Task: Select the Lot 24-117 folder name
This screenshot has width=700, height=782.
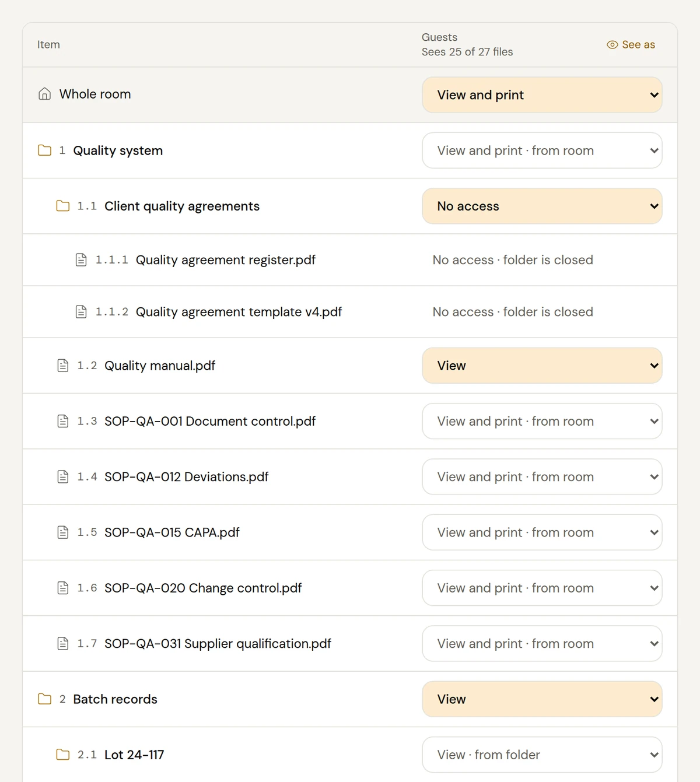Action: pyautogui.click(x=134, y=755)
